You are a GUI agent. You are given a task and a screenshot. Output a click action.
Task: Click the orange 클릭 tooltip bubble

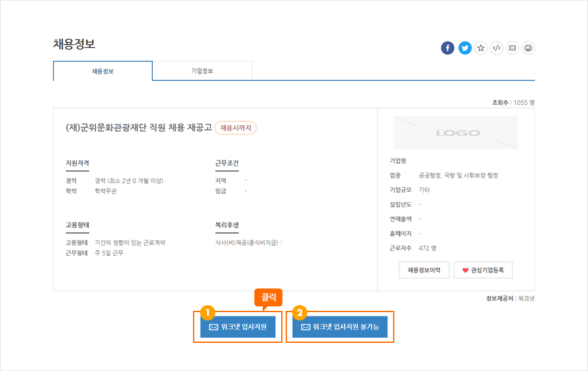click(268, 297)
